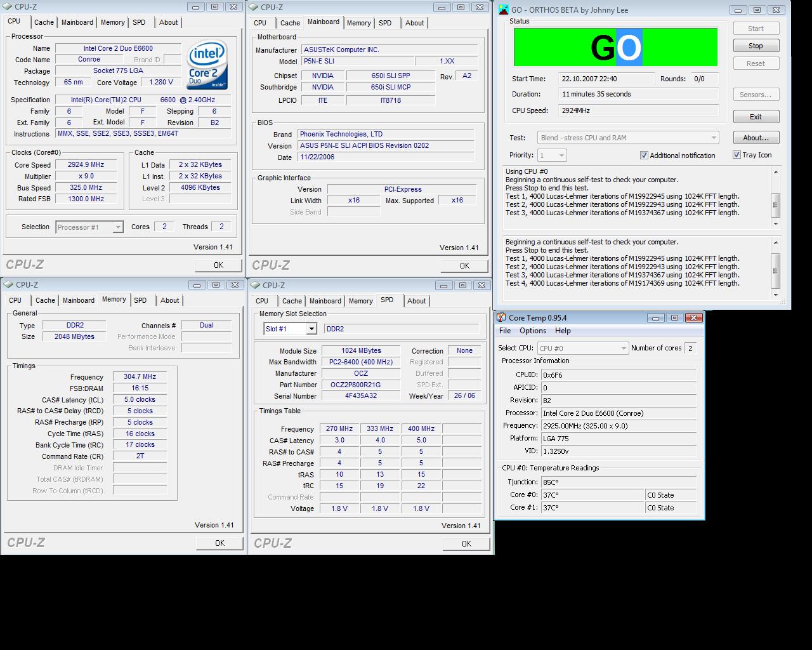
Task: Click OK in the CPU-Z Memory window
Action: click(219, 543)
